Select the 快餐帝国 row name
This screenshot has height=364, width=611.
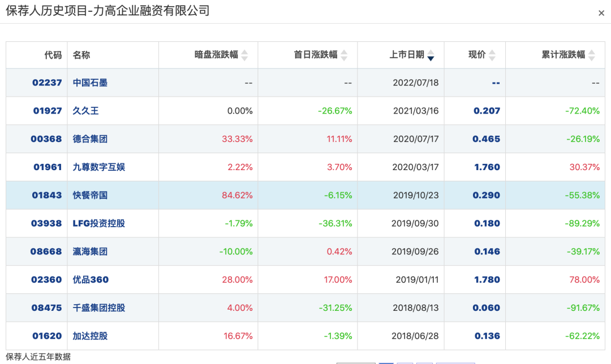click(x=90, y=195)
